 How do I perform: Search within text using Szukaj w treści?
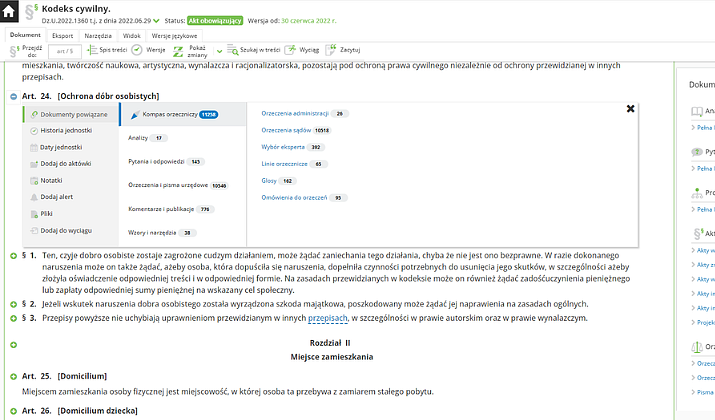(x=254, y=50)
